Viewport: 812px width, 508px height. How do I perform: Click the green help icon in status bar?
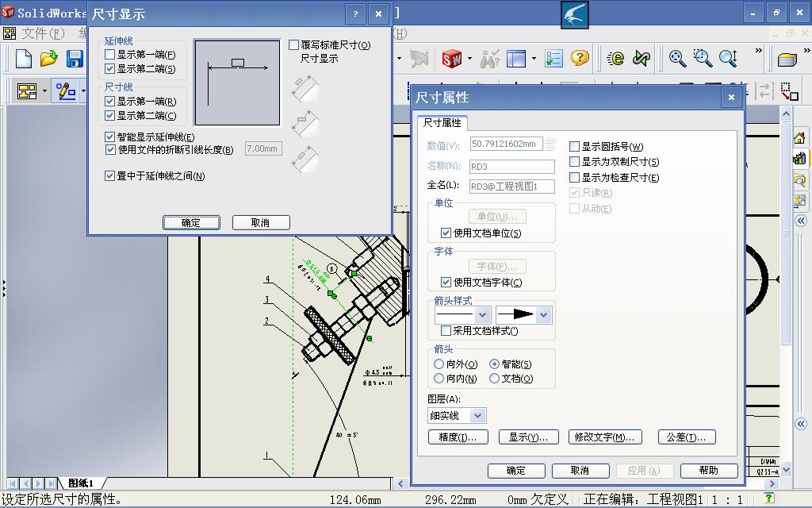[x=769, y=498]
